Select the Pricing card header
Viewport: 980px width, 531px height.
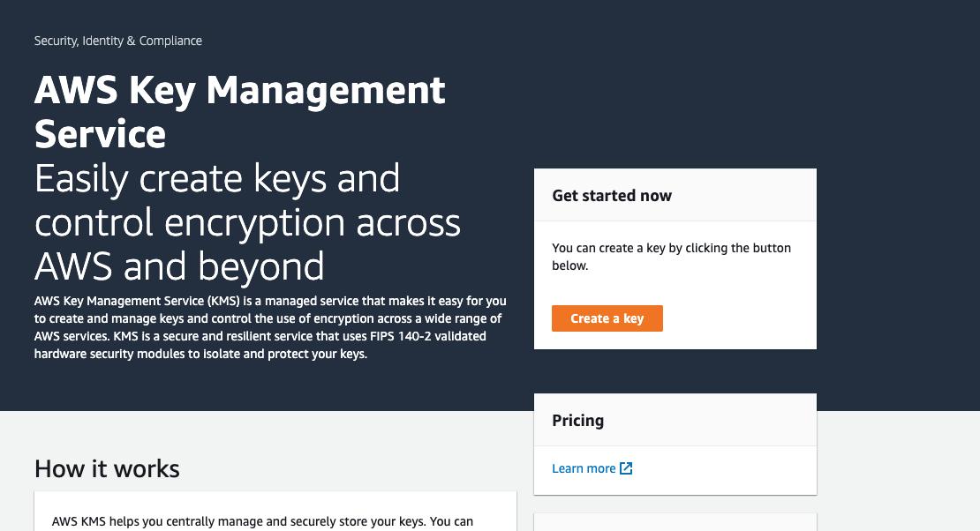578,421
